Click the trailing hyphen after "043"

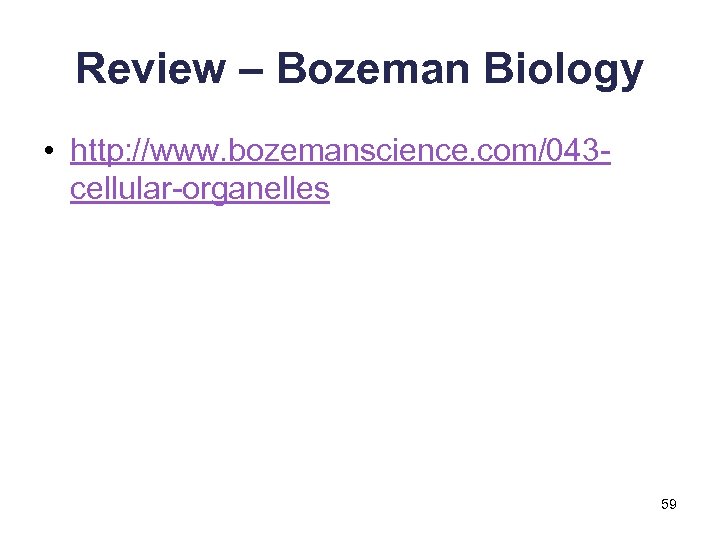point(606,152)
